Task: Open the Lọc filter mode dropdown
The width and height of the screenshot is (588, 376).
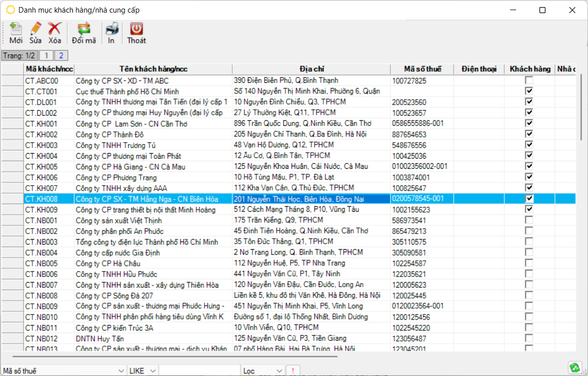Action: click(279, 371)
